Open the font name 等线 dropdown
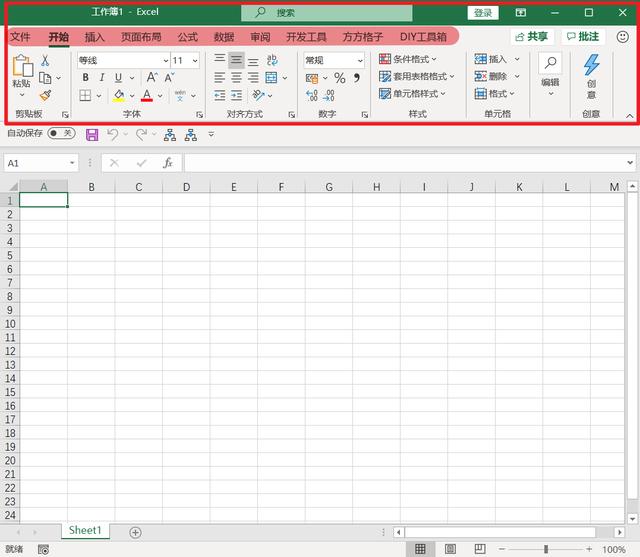The width and height of the screenshot is (640, 557). tap(165, 61)
